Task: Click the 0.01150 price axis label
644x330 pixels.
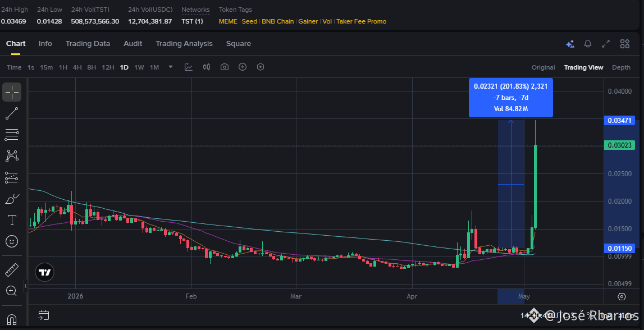Action: click(619, 248)
